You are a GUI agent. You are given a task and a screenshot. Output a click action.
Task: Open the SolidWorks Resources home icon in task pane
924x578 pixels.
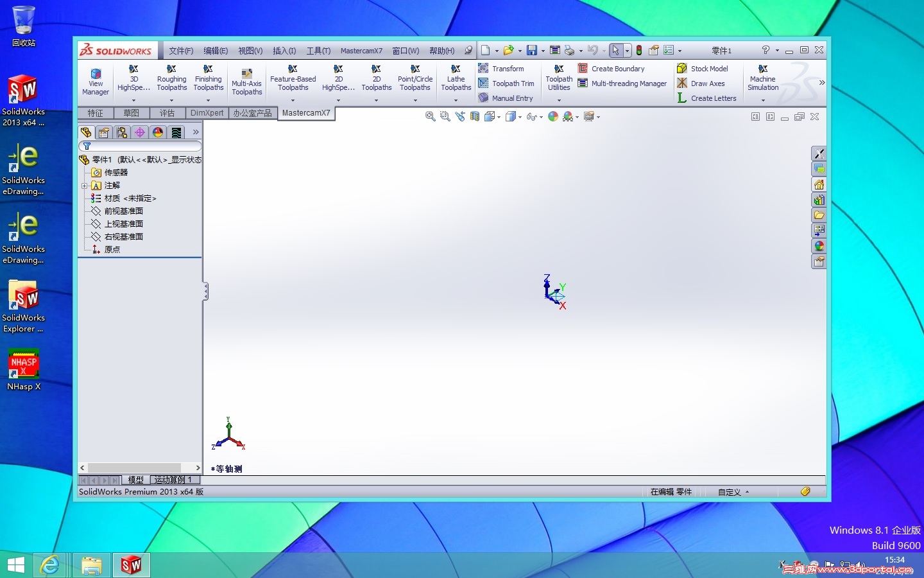[819, 184]
